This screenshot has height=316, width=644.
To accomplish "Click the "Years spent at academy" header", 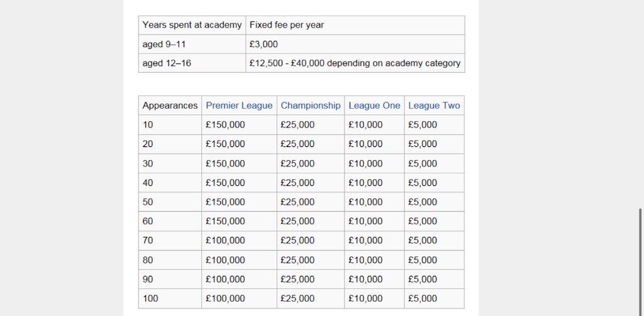I will [x=192, y=25].
